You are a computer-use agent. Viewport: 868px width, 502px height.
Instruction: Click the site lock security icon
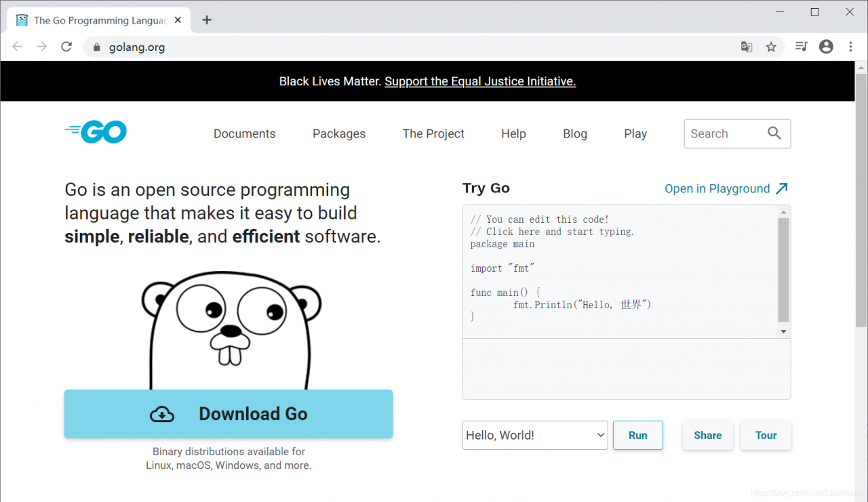[x=96, y=47]
